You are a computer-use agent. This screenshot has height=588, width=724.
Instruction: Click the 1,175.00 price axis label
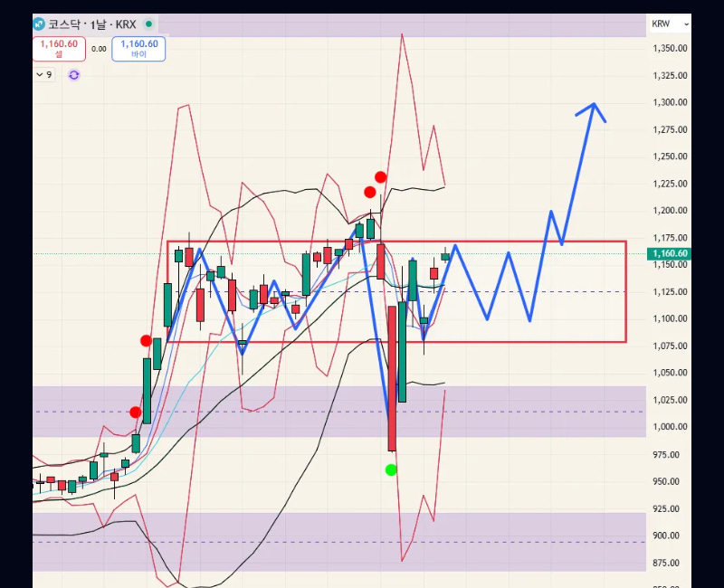[670, 238]
